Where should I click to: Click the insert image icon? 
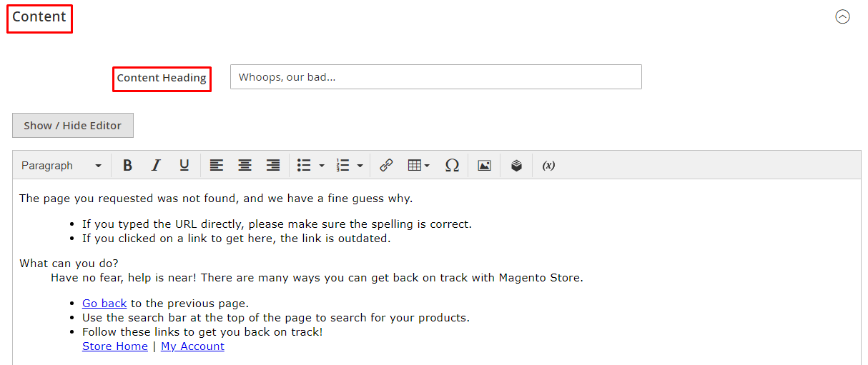tap(484, 165)
